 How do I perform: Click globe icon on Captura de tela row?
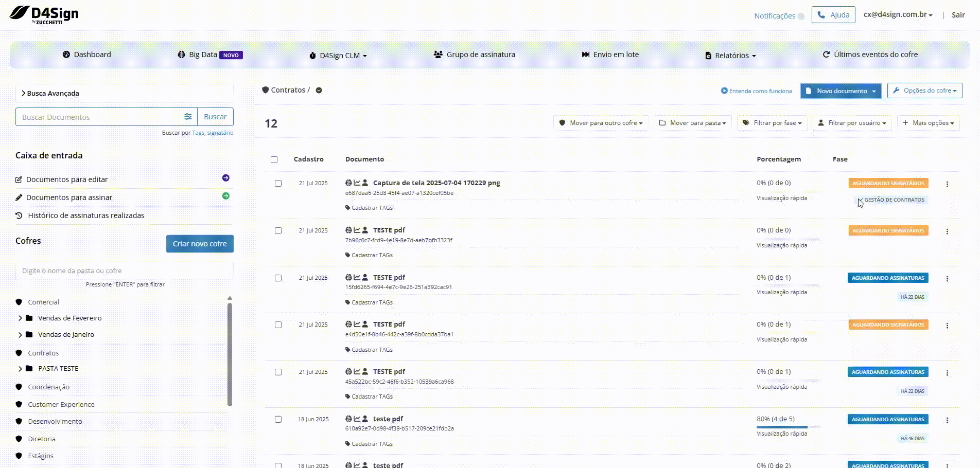(x=348, y=183)
